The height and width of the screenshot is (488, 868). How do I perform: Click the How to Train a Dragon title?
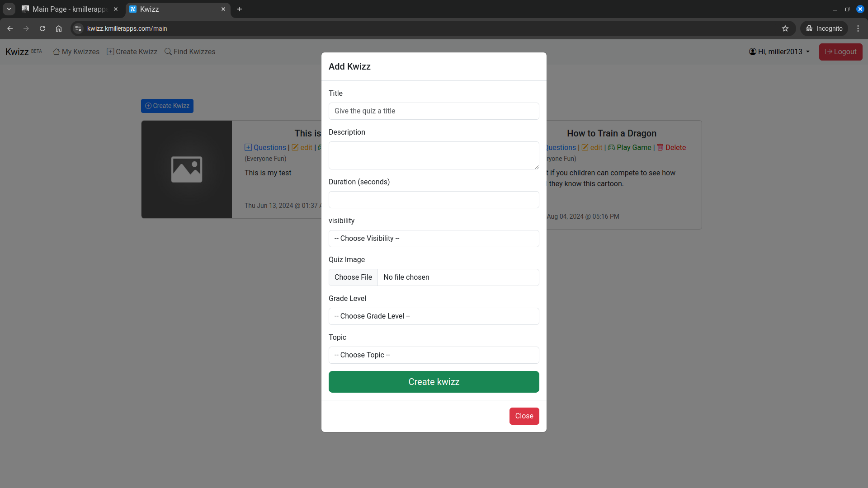[x=612, y=133]
